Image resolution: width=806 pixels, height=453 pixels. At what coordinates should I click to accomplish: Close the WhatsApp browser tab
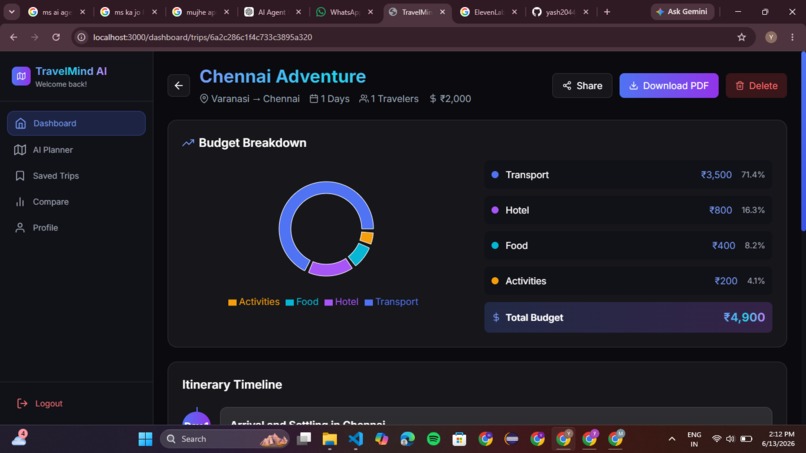pyautogui.click(x=370, y=12)
